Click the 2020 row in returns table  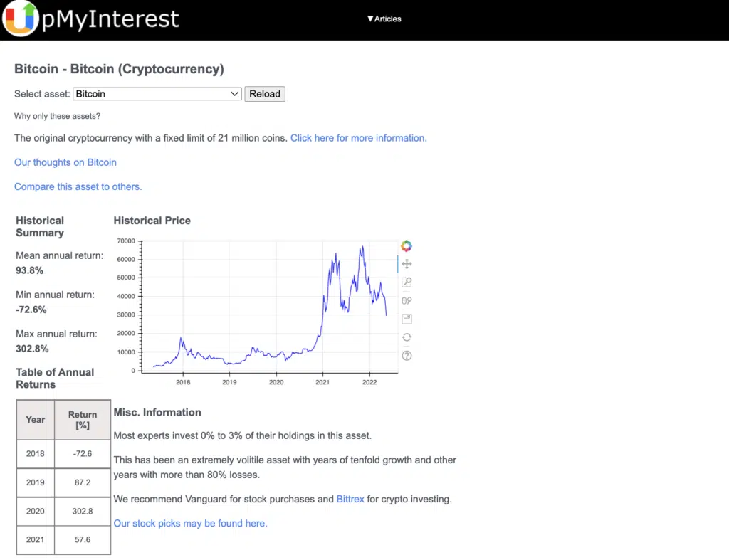click(x=63, y=511)
